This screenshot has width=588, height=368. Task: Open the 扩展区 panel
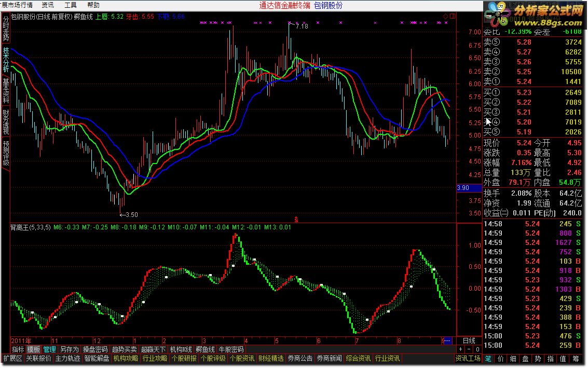pyautogui.click(x=13, y=358)
